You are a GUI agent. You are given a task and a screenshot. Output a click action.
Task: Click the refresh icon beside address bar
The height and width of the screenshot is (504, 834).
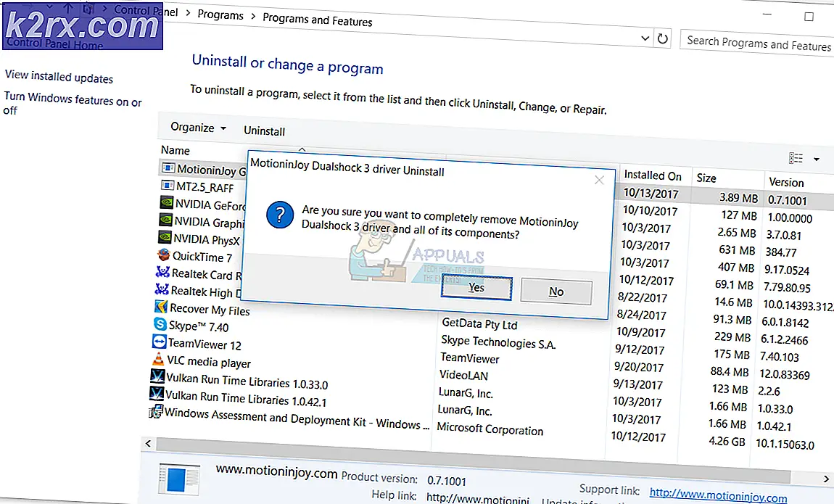point(663,39)
